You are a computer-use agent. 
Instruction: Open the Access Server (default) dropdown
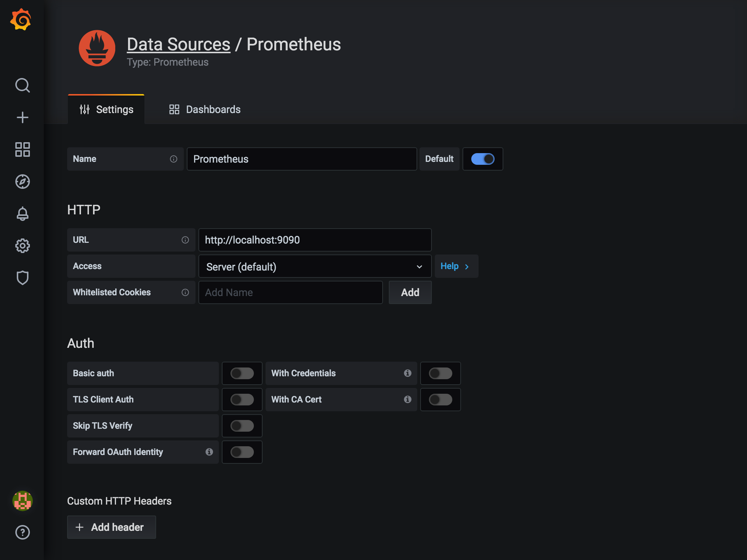tap(314, 267)
